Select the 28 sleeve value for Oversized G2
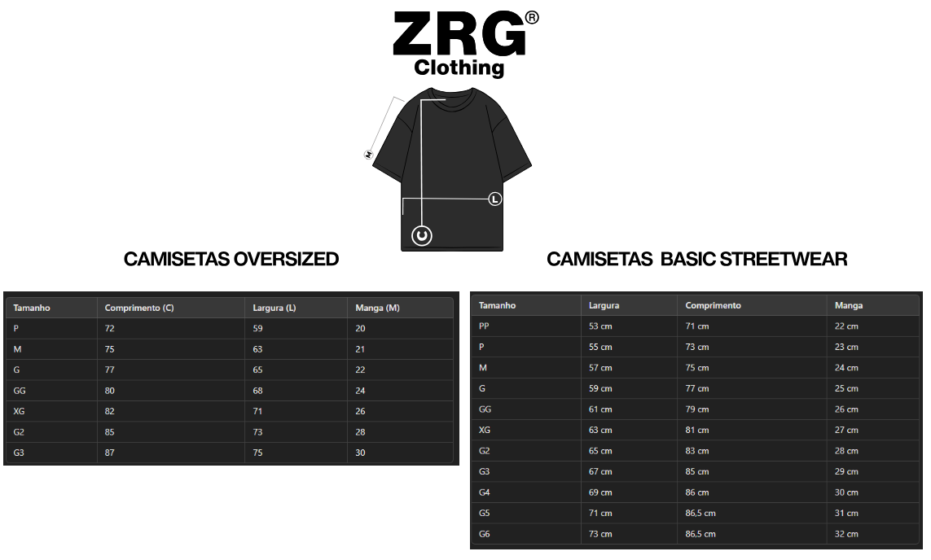The height and width of the screenshot is (560, 931). 360,432
